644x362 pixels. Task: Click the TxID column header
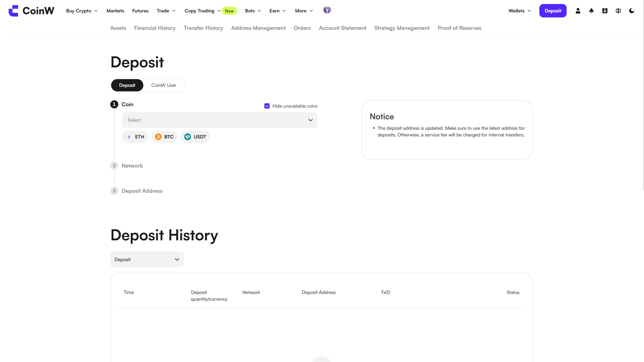385,292
